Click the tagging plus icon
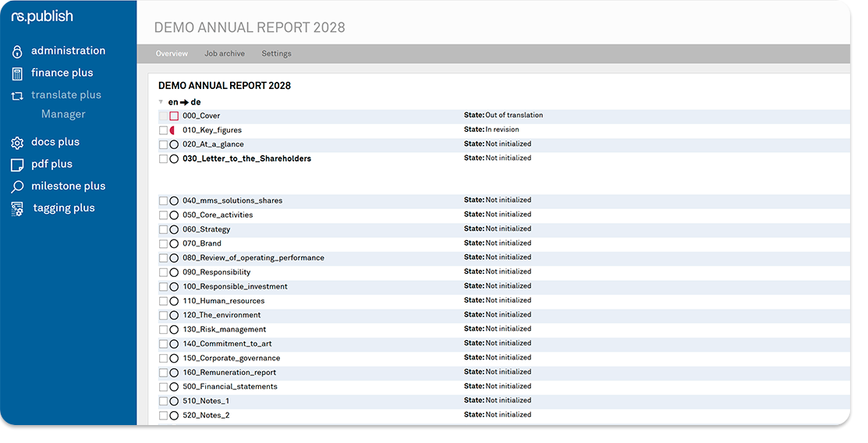 pyautogui.click(x=17, y=209)
